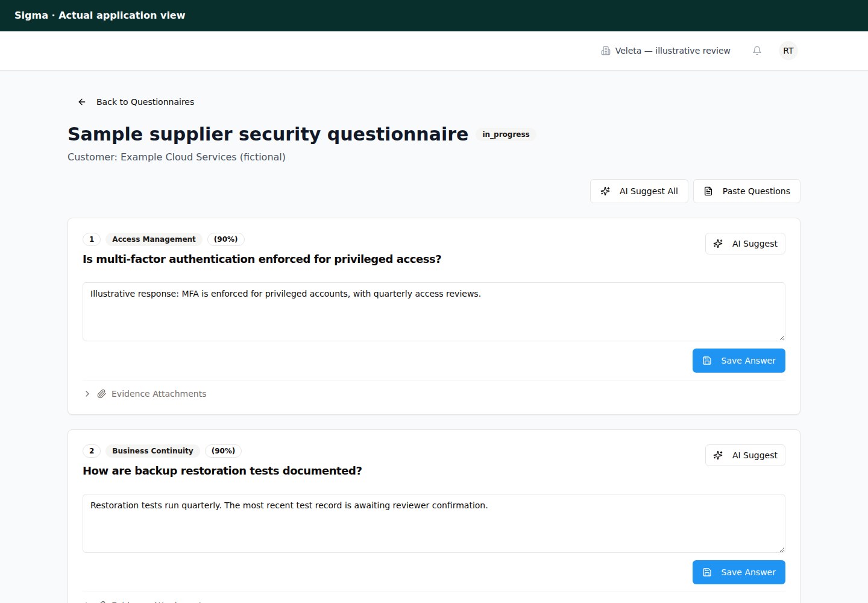
Task: Click the sparkle icon in AI Suggest All
Action: (605, 191)
